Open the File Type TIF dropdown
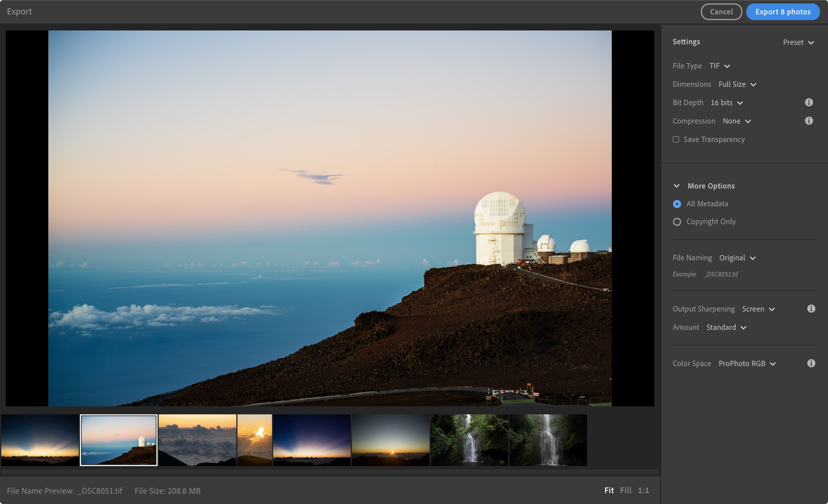 pyautogui.click(x=719, y=66)
